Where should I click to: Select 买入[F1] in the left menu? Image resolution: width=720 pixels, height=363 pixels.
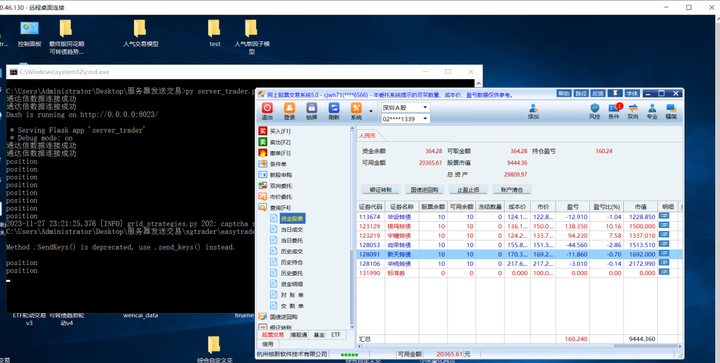[x=275, y=131]
